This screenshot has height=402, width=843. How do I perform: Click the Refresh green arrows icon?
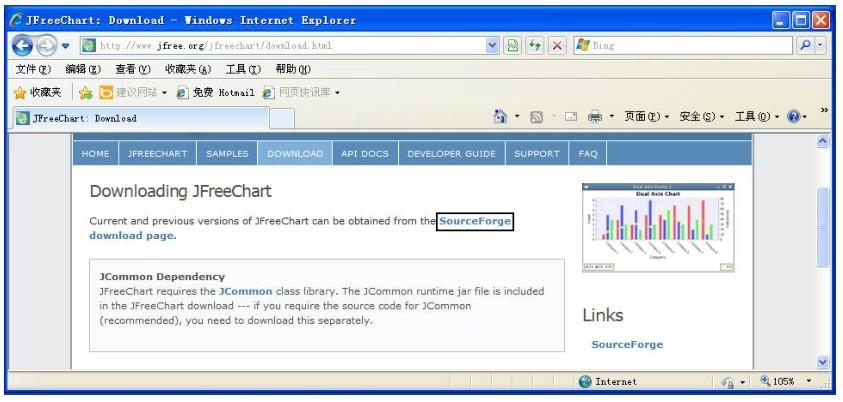pyautogui.click(x=535, y=46)
